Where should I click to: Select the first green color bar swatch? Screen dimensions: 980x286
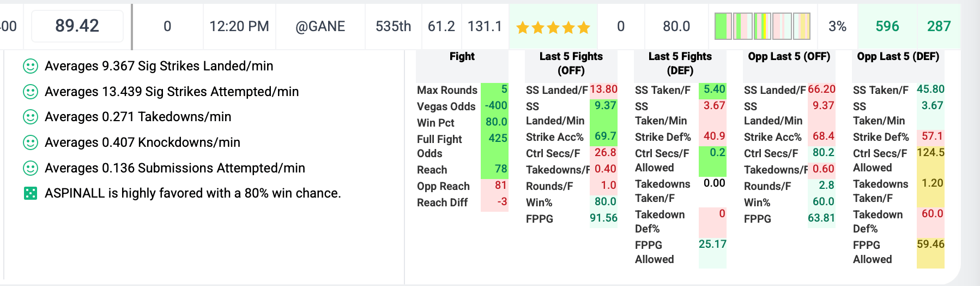click(x=723, y=26)
